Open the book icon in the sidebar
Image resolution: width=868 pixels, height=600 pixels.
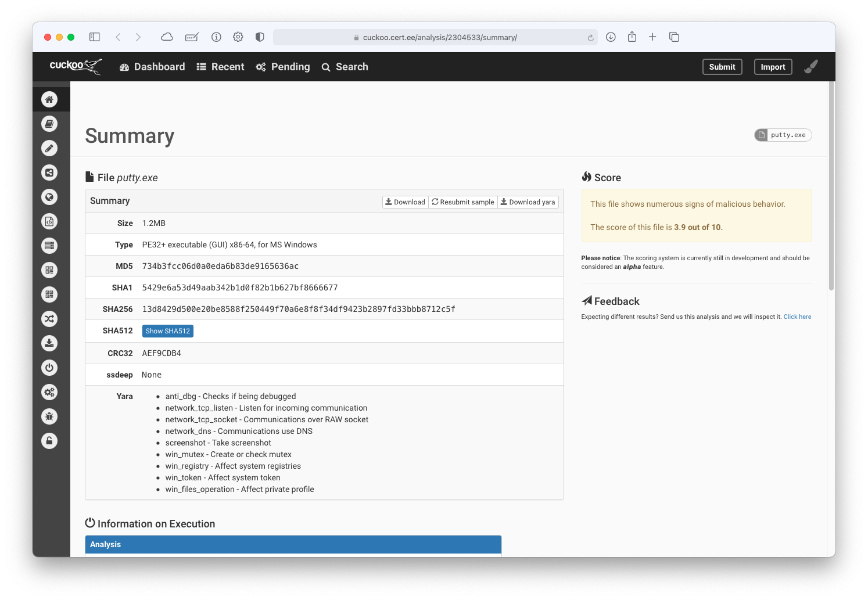(49, 124)
